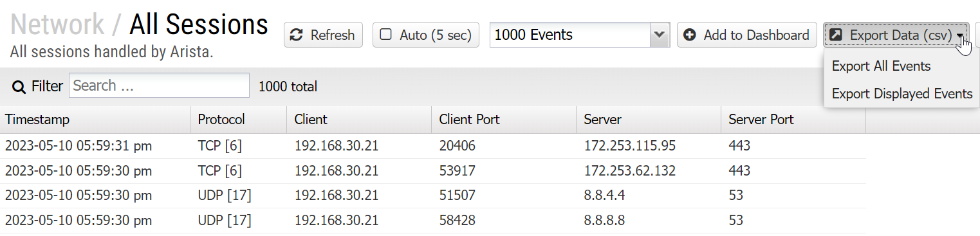Click the Network breadcrumb link
The height and width of the screenshot is (236, 980).
(x=57, y=24)
